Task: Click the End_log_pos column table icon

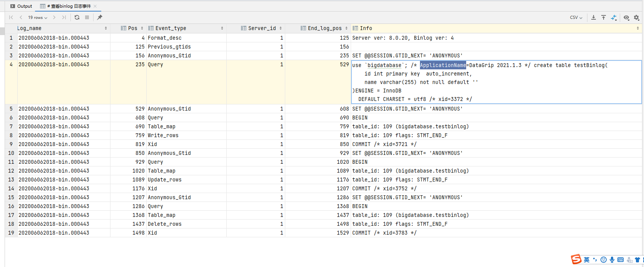Action: pos(303,28)
